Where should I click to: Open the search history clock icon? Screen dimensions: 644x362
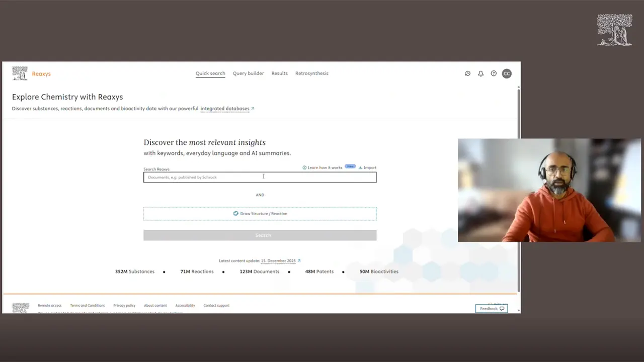coord(467,73)
